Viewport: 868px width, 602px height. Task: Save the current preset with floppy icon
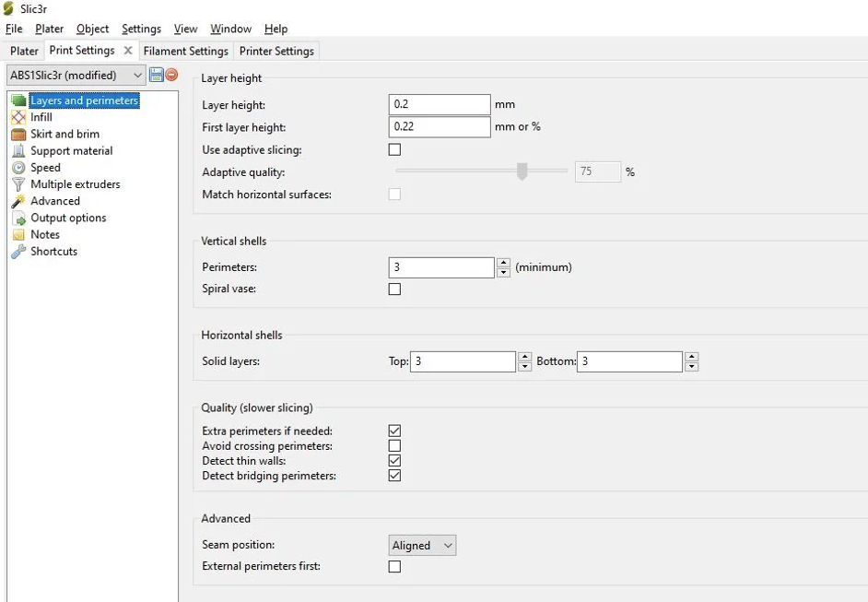click(x=157, y=75)
